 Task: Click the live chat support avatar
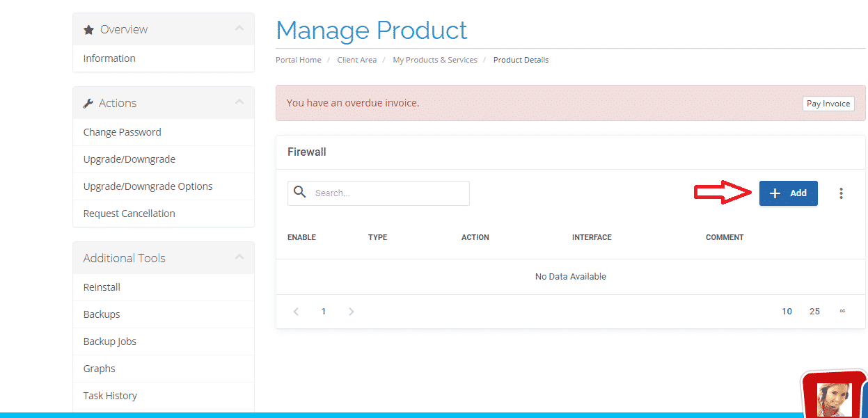point(833,399)
